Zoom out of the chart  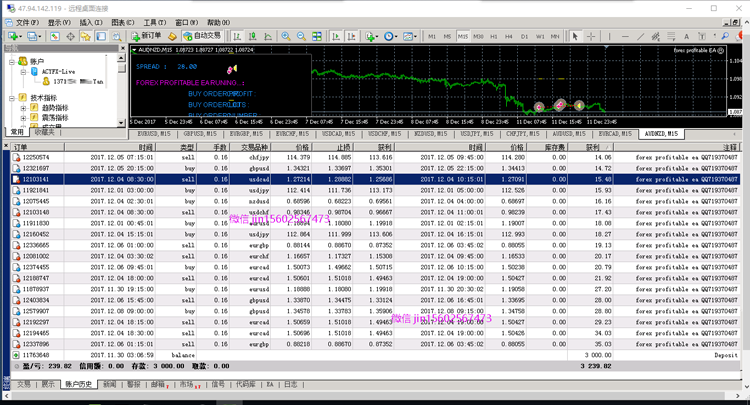click(301, 36)
